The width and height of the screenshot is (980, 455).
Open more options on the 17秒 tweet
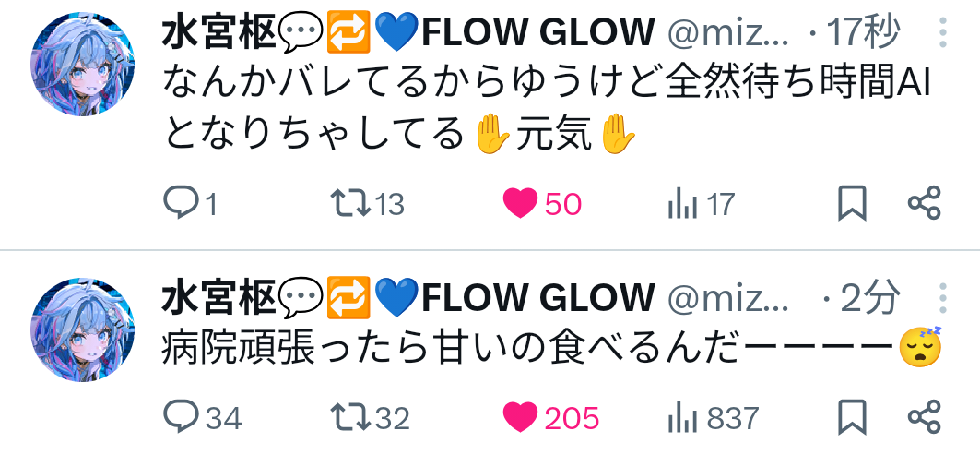tap(943, 32)
